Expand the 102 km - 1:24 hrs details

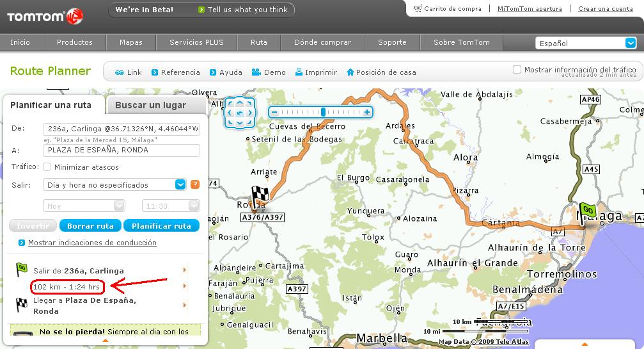[x=185, y=286]
